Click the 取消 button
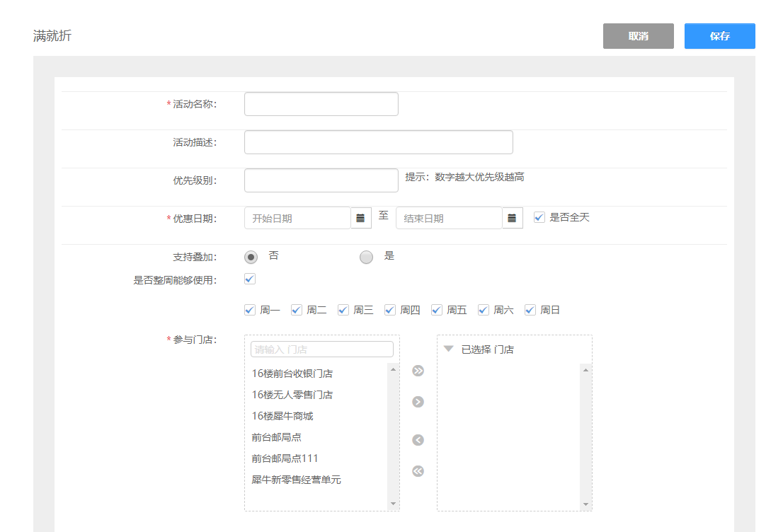783x532 pixels. click(638, 36)
